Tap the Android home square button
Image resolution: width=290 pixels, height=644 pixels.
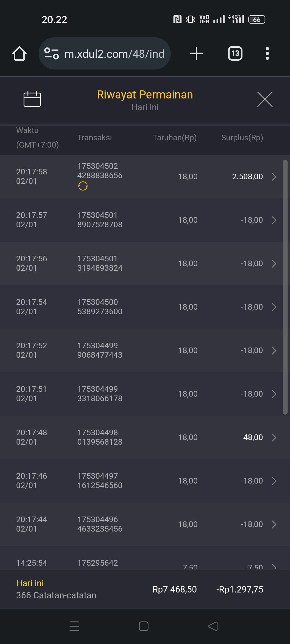click(144, 626)
